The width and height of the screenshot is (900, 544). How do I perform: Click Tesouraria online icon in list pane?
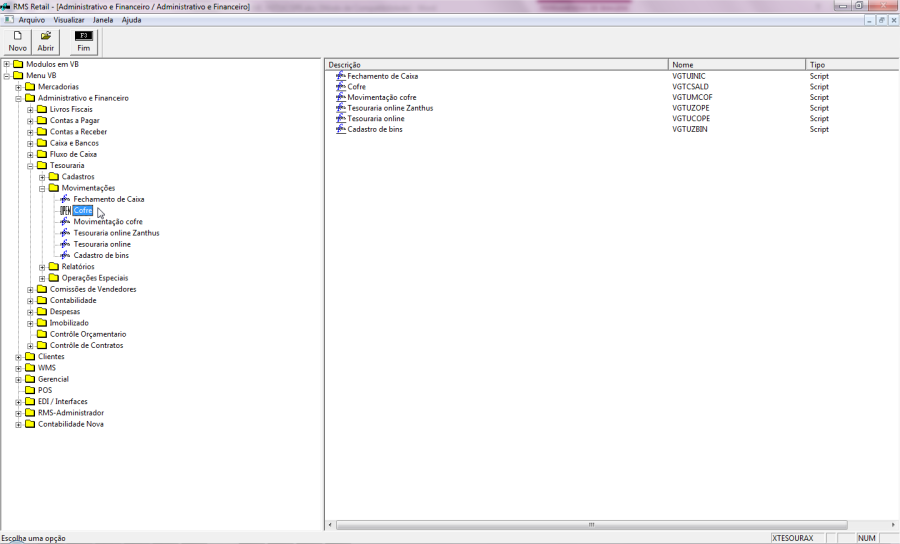341,118
